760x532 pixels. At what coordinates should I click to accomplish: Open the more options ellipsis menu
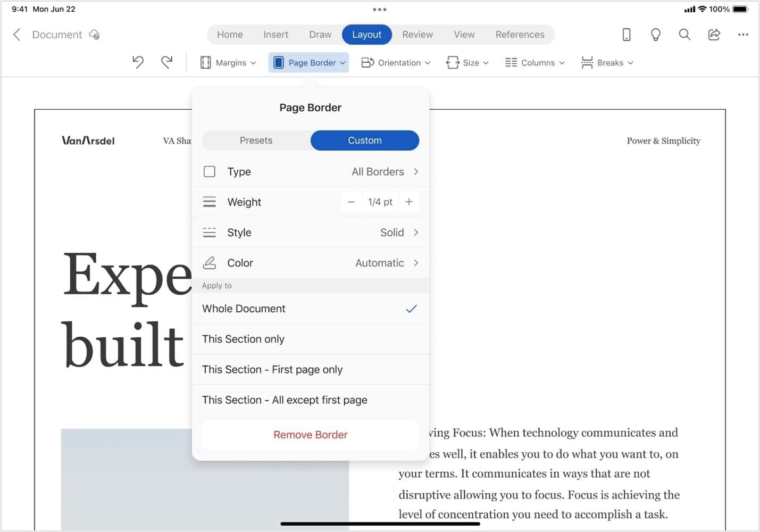tap(743, 35)
